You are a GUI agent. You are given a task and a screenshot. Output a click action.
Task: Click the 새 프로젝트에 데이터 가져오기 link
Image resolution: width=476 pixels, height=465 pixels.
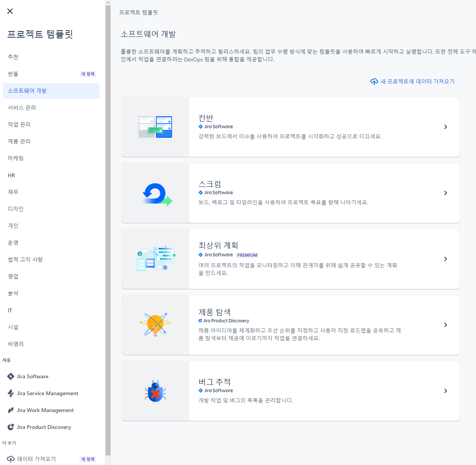[x=412, y=81]
